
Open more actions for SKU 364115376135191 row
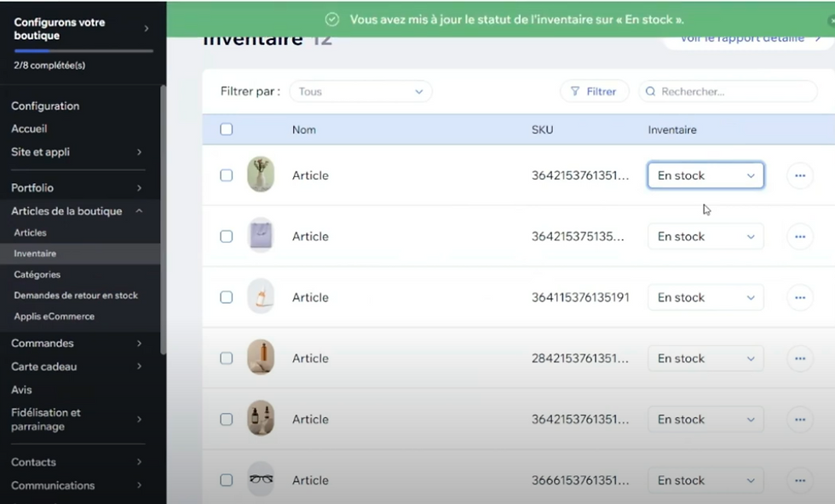click(800, 297)
